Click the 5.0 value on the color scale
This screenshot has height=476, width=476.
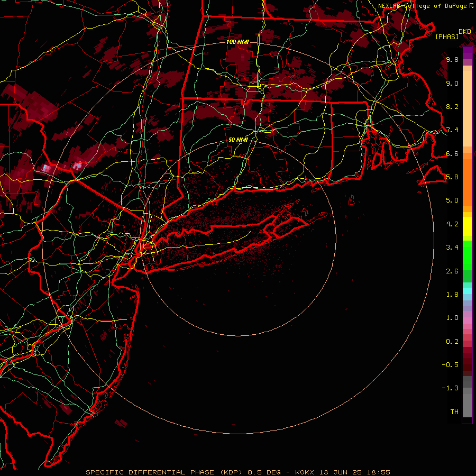click(x=452, y=200)
